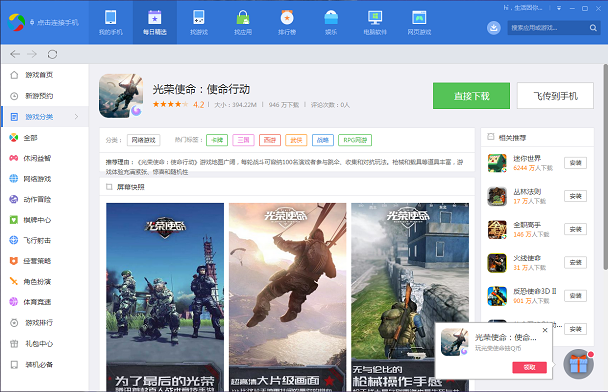Open the download manager icon
The width and height of the screenshot is (608, 392).
(x=494, y=28)
